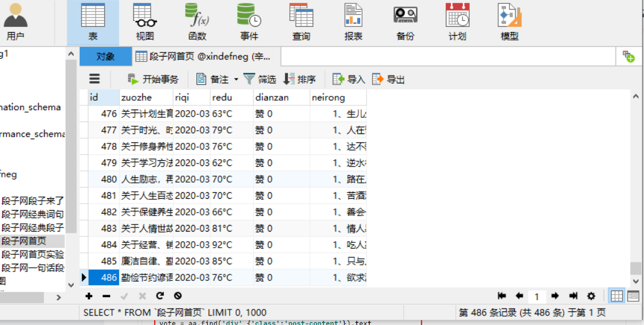
Task: Select 段子网一句话段 table in sidebar
Action: [33, 268]
